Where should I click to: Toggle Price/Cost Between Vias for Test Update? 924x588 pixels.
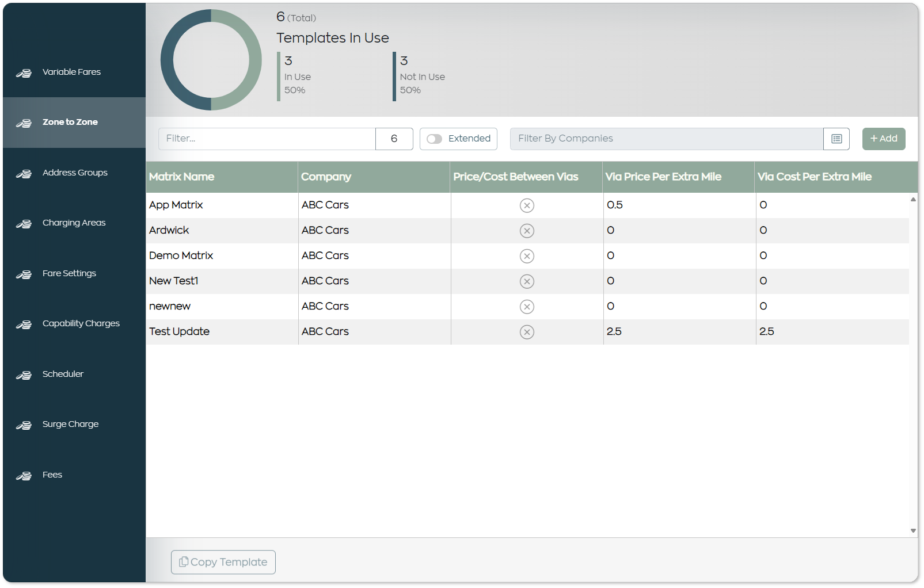coord(526,332)
